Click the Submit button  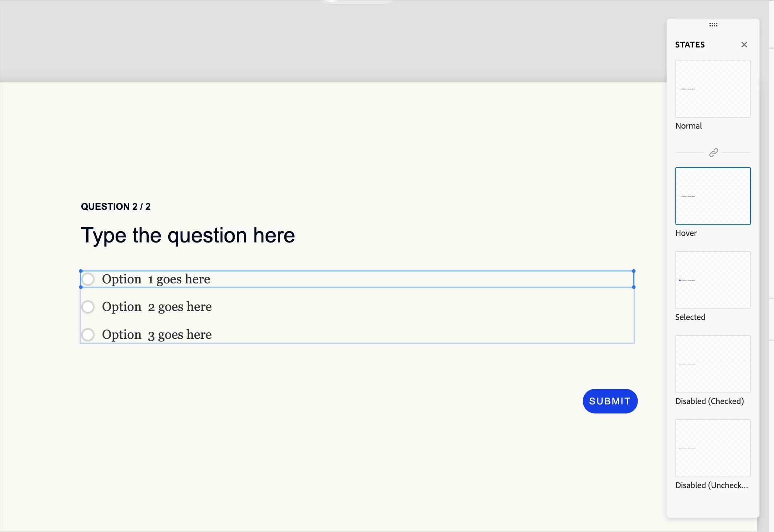[x=610, y=401]
